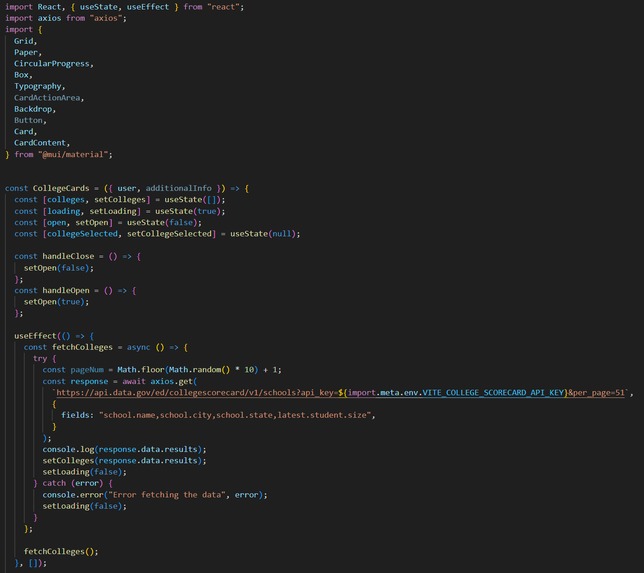Click the "useEffect" hook call
The image size is (644, 573).
(35, 336)
